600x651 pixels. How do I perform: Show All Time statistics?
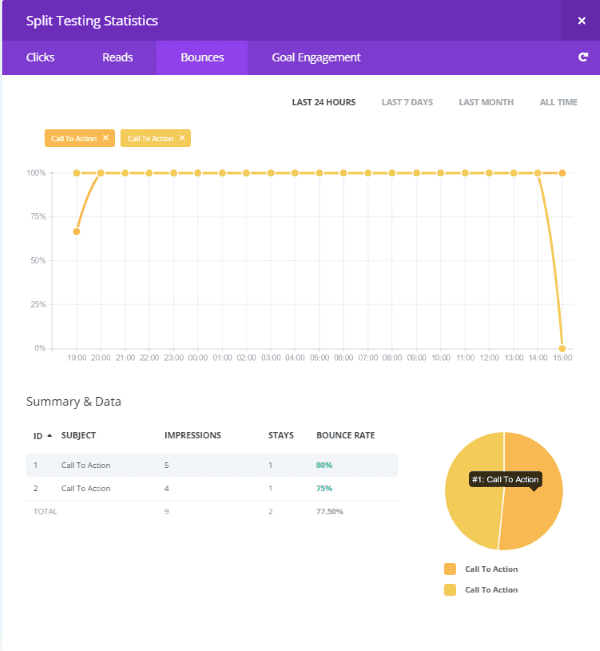point(558,102)
